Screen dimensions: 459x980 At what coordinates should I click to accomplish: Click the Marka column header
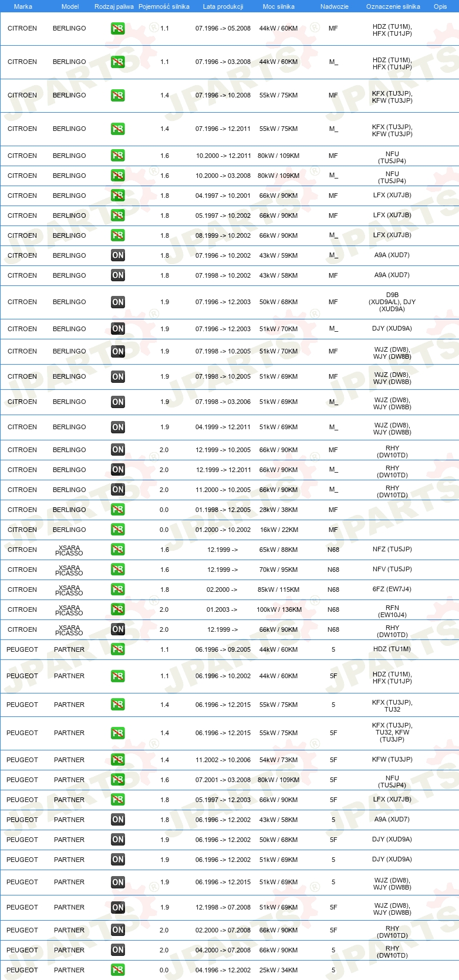point(23,6)
